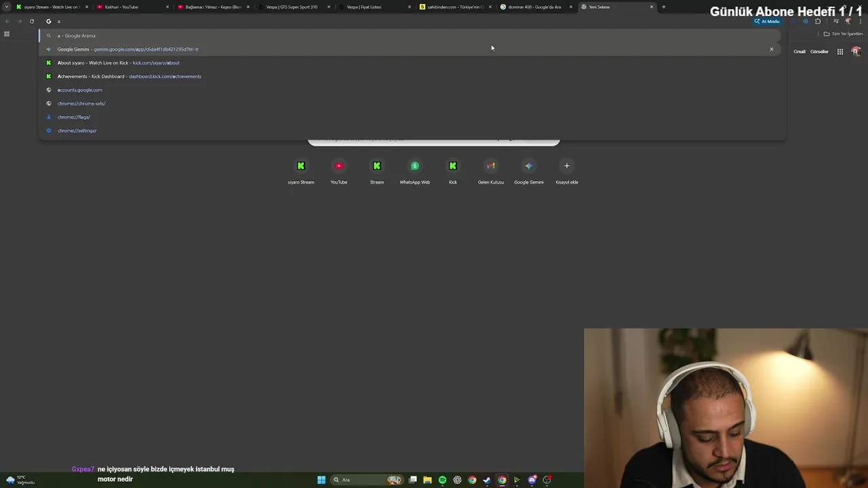Open the Gelen Kutusu Gmail shortcut
The image size is (868, 488).
tap(491, 171)
